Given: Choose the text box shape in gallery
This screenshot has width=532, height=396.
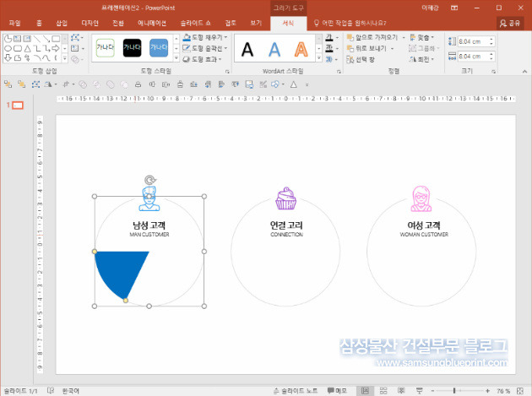Looking at the screenshot, I should pos(17,39).
